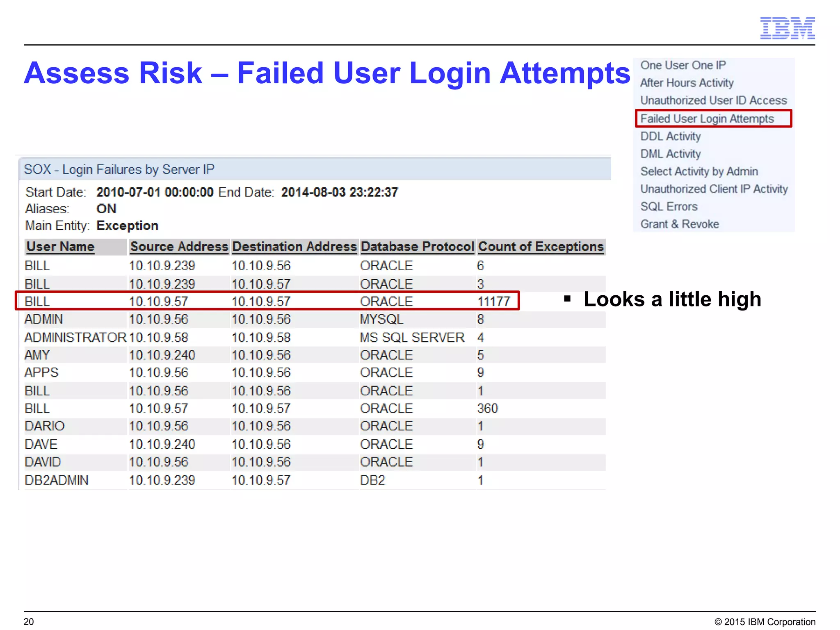
Task: Sort by Destination Address column header
Action: [x=294, y=247]
